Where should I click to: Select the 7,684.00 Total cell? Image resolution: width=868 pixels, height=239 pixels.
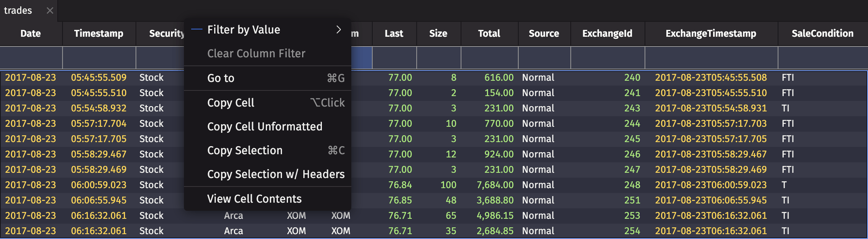pyautogui.click(x=495, y=185)
